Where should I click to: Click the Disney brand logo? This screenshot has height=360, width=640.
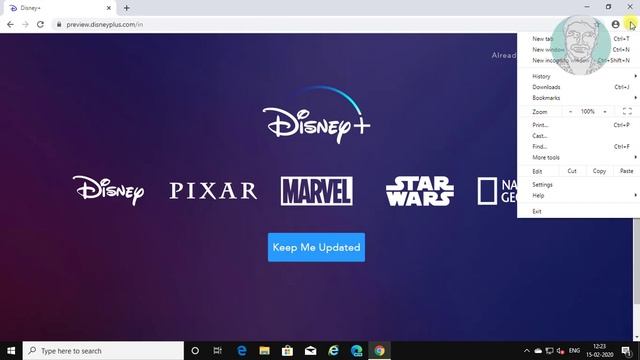108,191
